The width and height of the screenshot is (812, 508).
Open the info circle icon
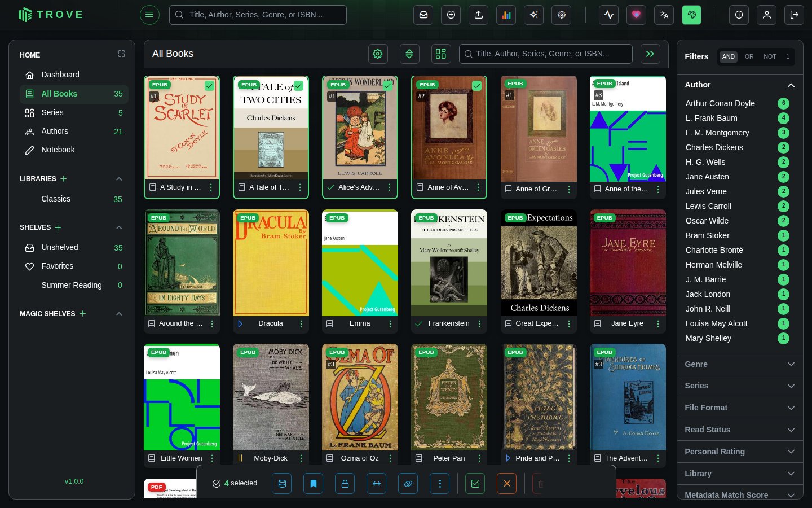coord(739,15)
